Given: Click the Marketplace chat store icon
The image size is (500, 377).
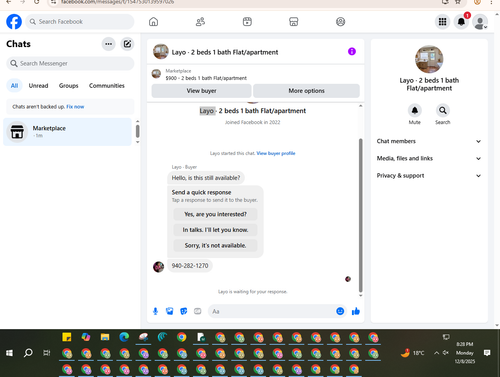Looking at the screenshot, I should click(x=17, y=132).
